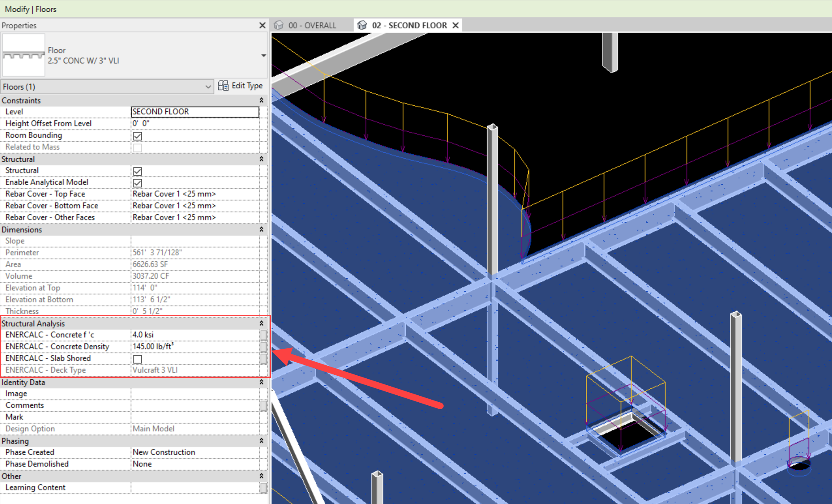Viewport: 832px width, 504px height.
Task: Disable the Enable Analytical Model checkbox
Action: (x=137, y=183)
